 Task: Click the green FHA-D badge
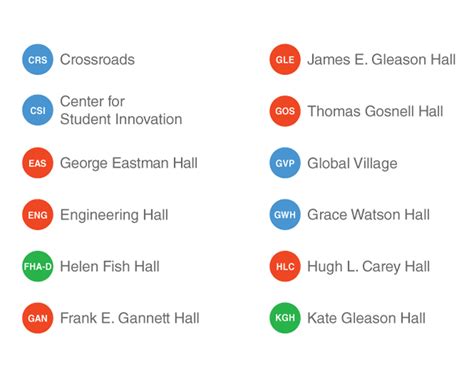click(38, 266)
